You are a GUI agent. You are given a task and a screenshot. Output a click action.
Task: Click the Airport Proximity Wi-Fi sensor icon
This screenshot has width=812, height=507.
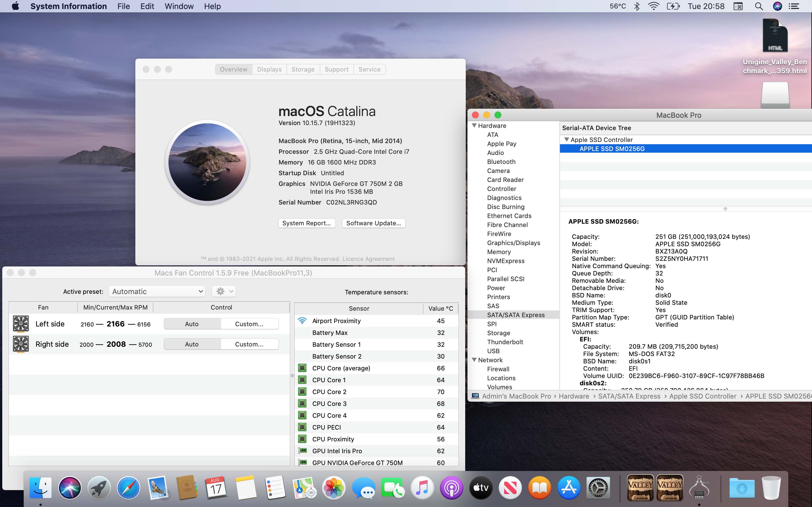302,321
